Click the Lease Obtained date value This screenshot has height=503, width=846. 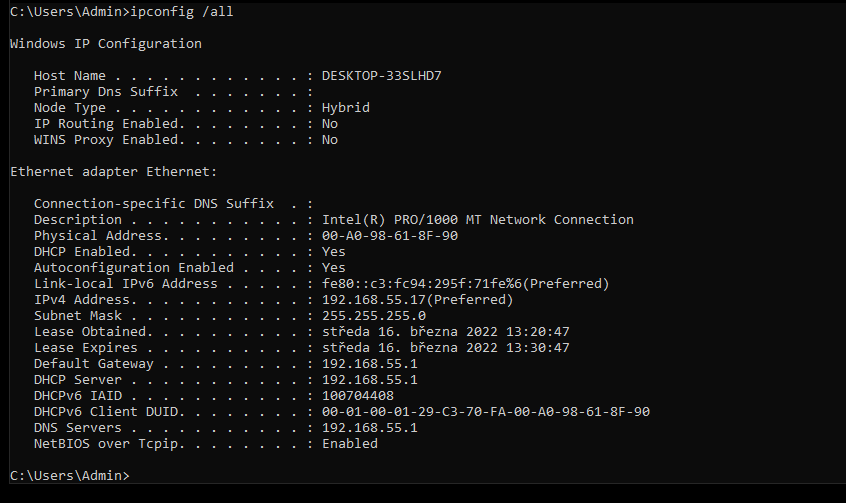click(x=445, y=331)
